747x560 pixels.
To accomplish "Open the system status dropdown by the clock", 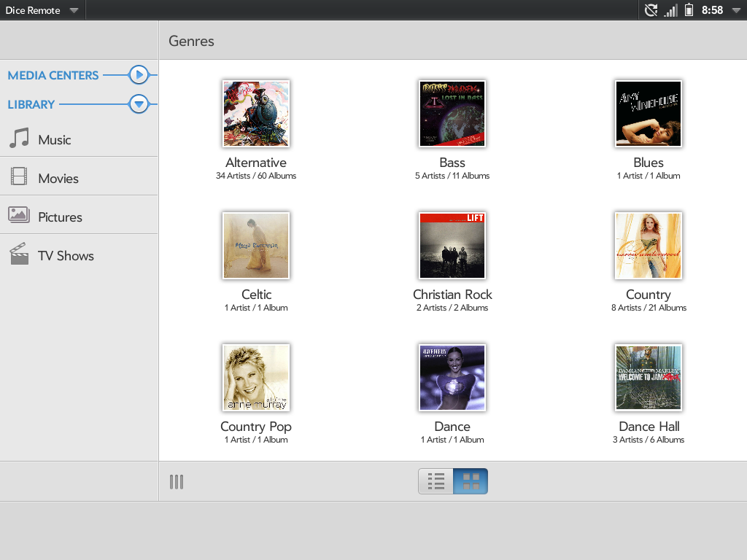I will 735,10.
